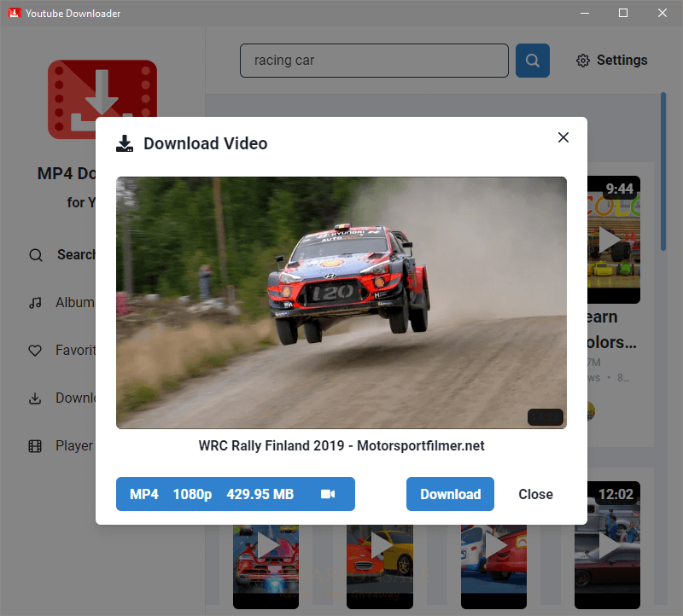Screen dimensions: 683x616
Task: Play the 12:02 video thumbnail
Action: pos(607,544)
